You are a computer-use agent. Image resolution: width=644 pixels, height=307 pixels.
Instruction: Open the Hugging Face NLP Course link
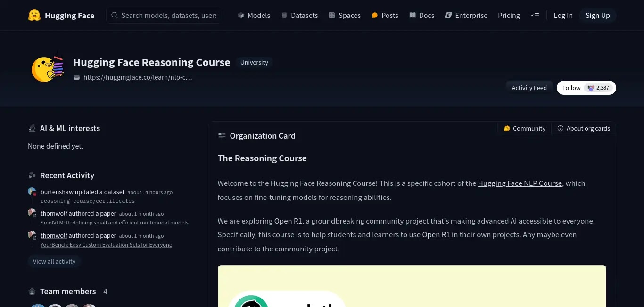click(x=520, y=183)
